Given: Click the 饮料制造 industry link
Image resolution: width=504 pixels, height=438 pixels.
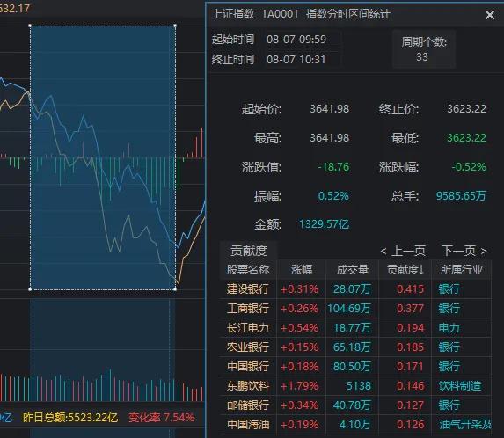Looking at the screenshot, I should (x=460, y=385).
